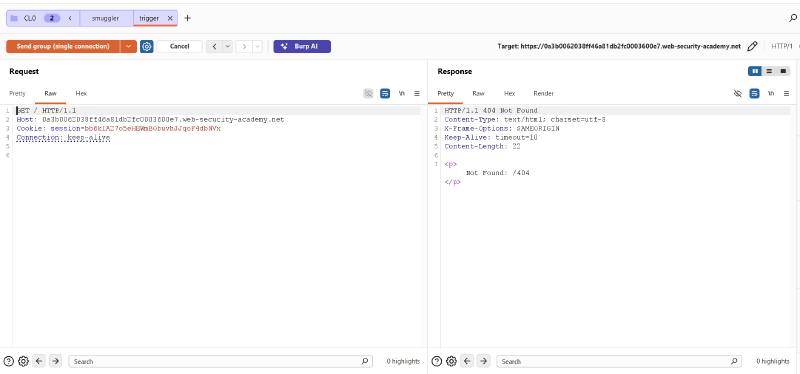Go forward to next request in history
Screen dimensions: 800x374
244,46
